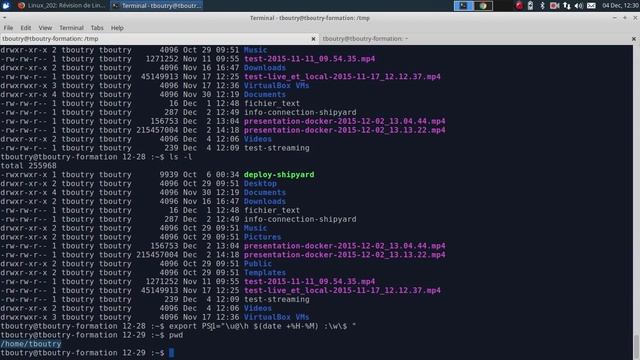Click the export PS1 command text
Image resolution: width=640 pixels, height=360 pixels.
click(x=262, y=326)
